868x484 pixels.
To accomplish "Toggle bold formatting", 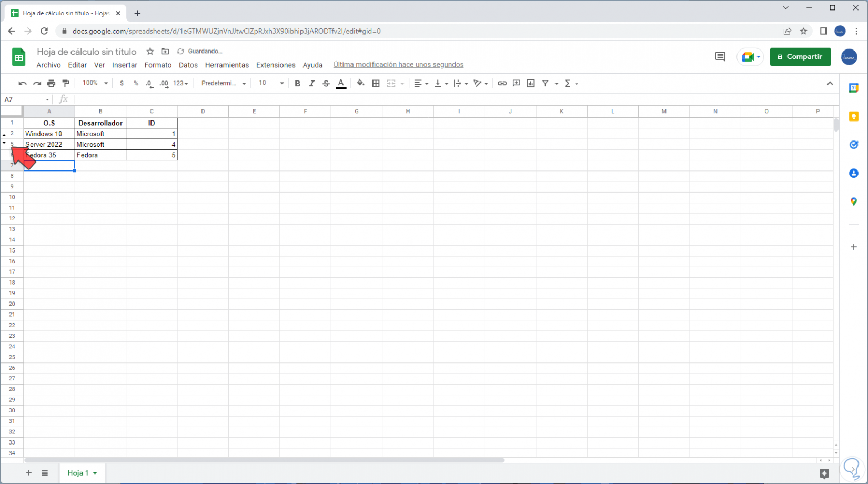I will (x=297, y=83).
